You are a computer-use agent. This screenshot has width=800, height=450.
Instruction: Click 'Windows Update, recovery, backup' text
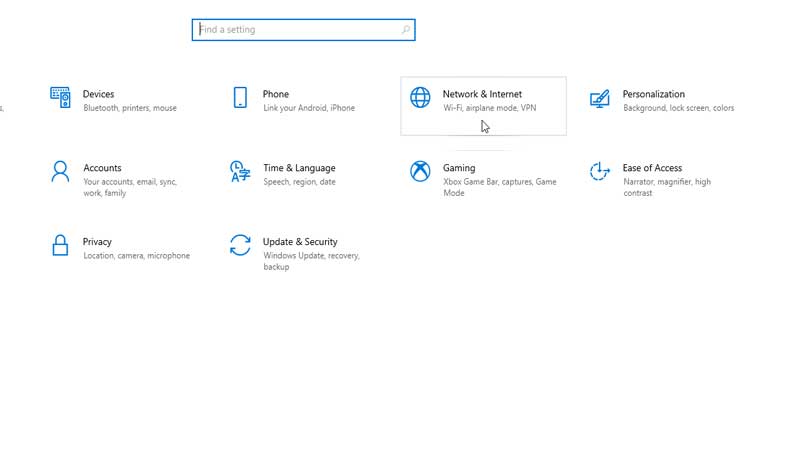(312, 261)
